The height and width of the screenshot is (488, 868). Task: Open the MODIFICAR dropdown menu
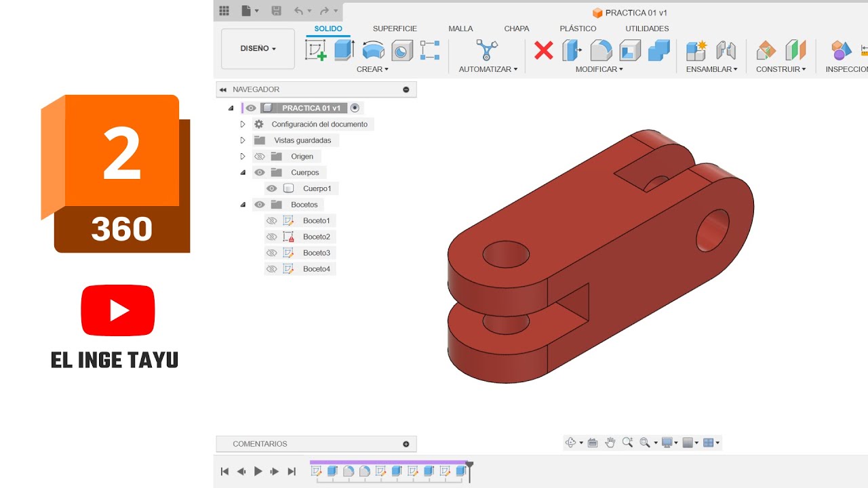(599, 69)
